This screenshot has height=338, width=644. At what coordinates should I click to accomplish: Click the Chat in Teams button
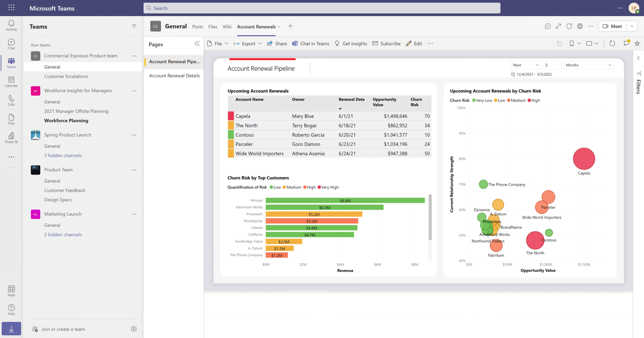tap(310, 44)
